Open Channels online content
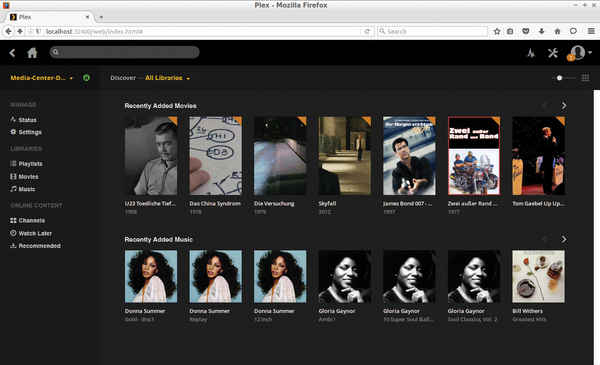Image resolution: width=600 pixels, height=365 pixels. click(28, 220)
